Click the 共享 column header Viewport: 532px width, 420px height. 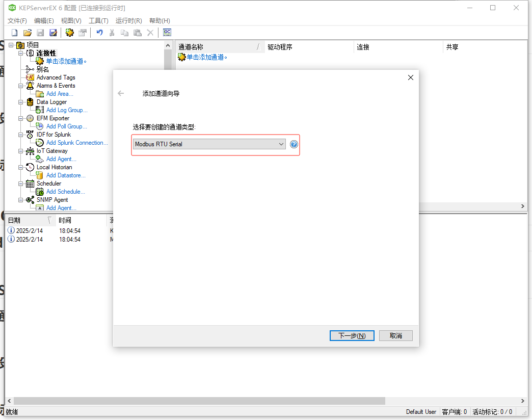point(485,47)
